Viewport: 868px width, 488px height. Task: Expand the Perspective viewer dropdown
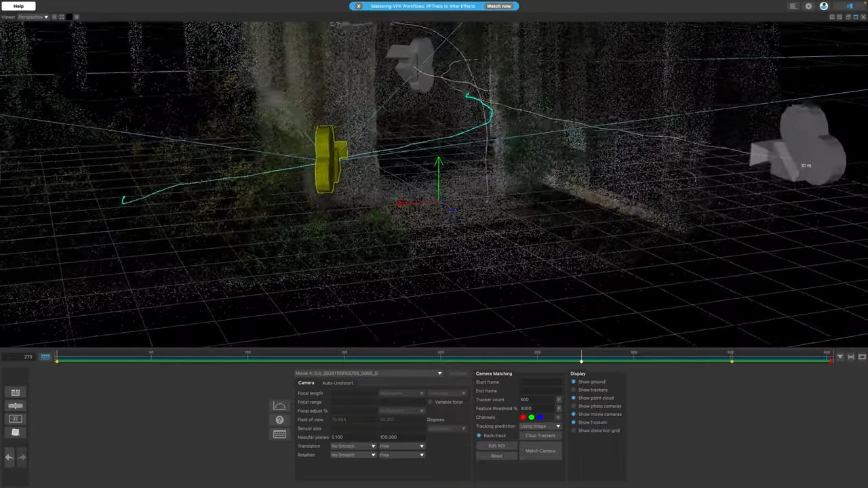[45, 17]
